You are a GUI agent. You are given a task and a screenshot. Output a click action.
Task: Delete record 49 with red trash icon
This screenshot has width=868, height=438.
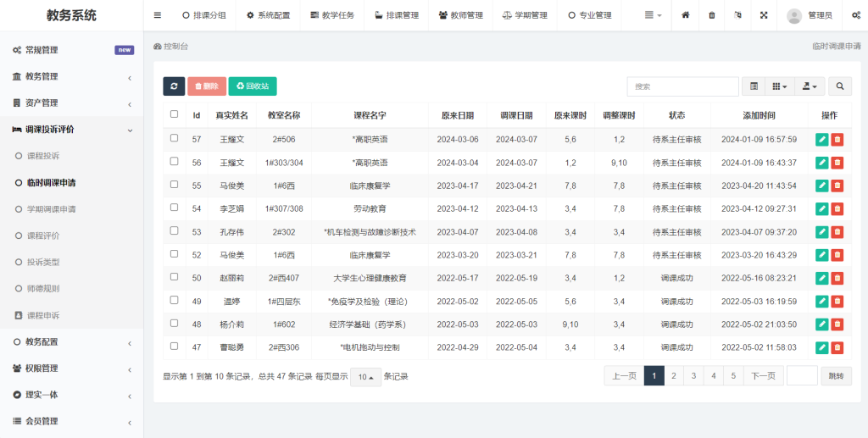(837, 302)
